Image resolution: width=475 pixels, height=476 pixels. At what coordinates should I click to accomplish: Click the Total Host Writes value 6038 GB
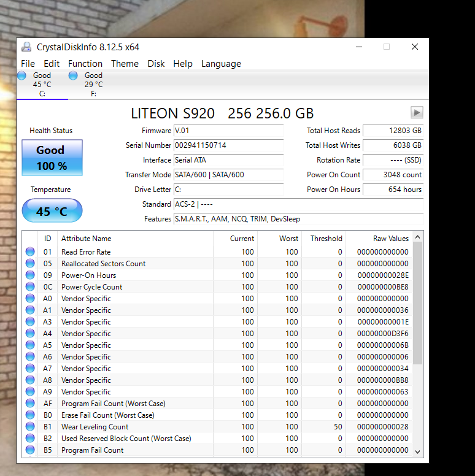(393, 145)
